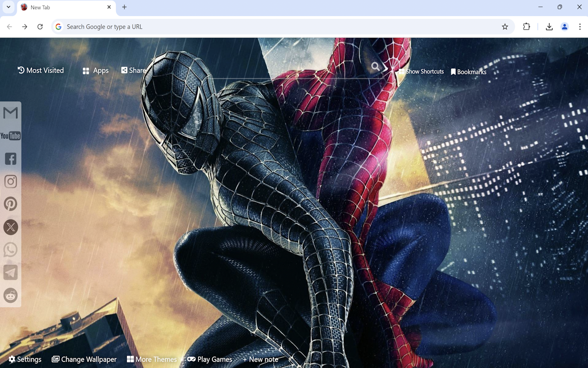Show the Bookmarks panel
The image size is (588, 368).
point(469,72)
